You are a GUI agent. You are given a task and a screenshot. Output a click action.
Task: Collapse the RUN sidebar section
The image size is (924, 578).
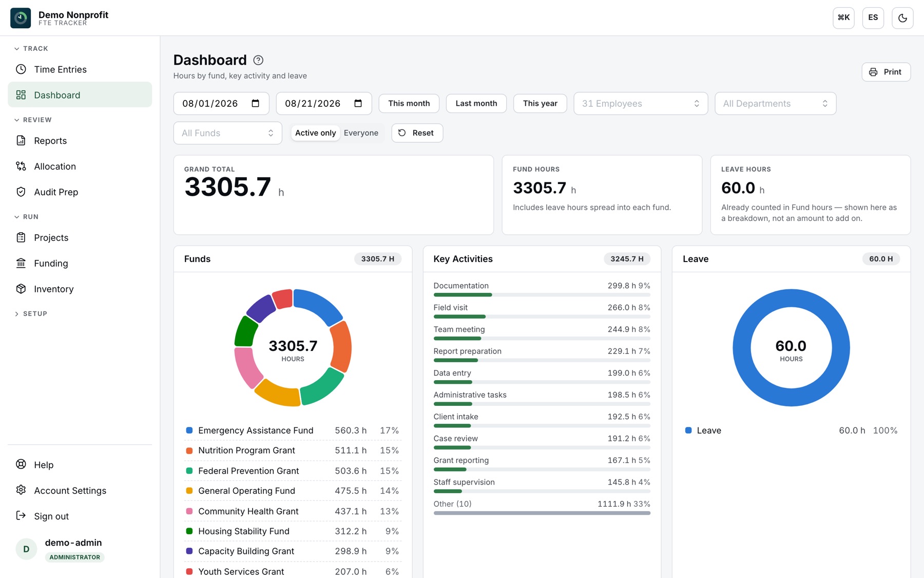point(27,217)
